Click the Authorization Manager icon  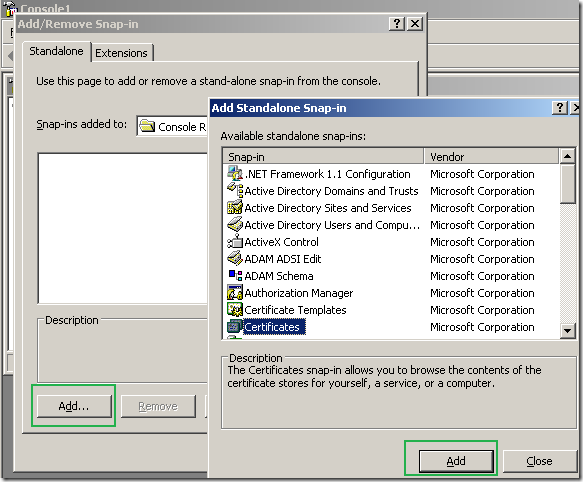point(235,293)
